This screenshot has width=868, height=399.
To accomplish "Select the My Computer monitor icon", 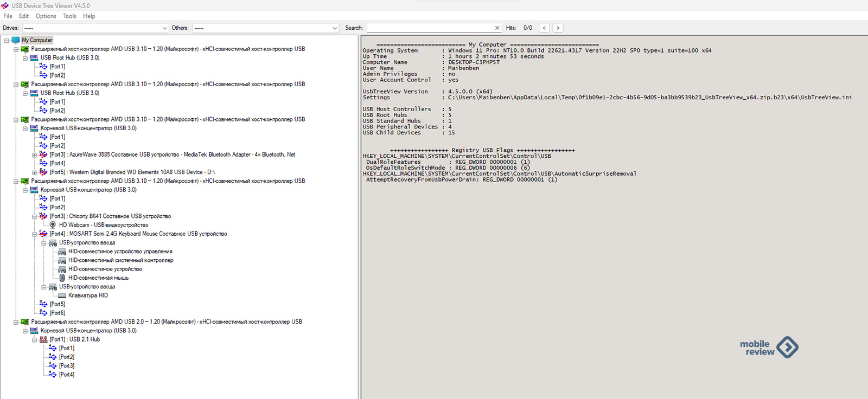I will click(16, 40).
